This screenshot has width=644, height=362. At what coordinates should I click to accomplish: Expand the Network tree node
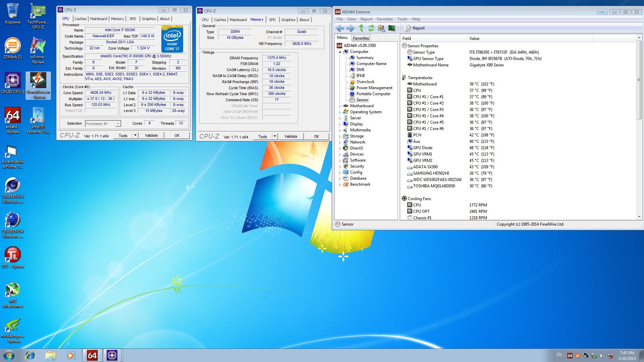340,142
